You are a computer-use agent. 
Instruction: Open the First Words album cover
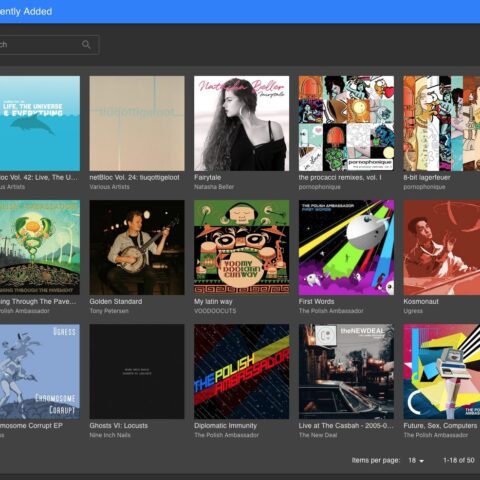point(346,247)
